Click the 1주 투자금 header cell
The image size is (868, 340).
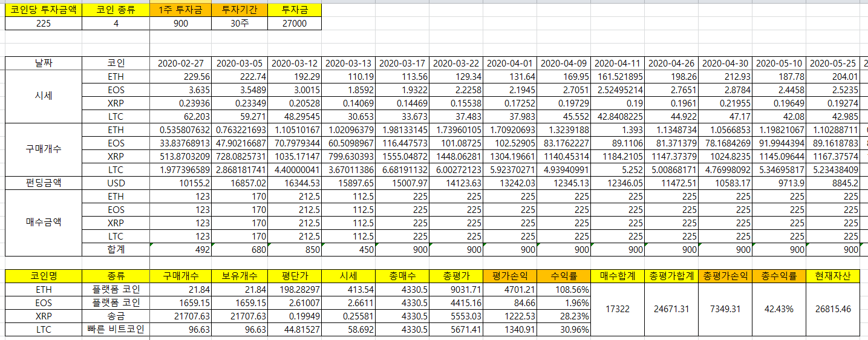[x=180, y=10]
